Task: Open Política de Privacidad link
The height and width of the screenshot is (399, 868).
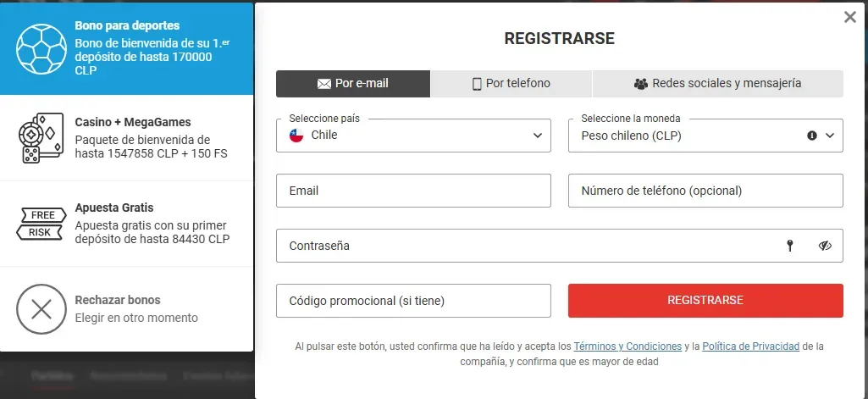Action: tap(751, 346)
